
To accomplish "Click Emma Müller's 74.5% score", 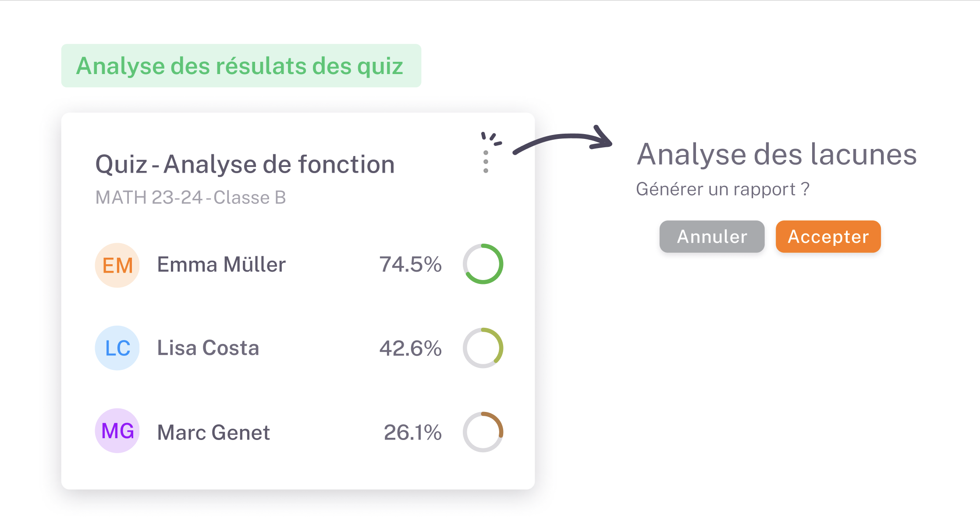I will [410, 265].
